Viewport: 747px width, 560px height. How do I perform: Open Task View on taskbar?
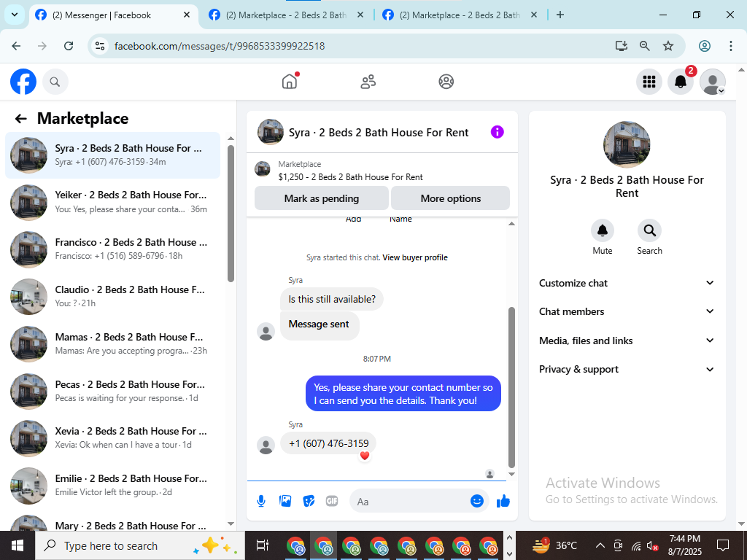pyautogui.click(x=262, y=545)
